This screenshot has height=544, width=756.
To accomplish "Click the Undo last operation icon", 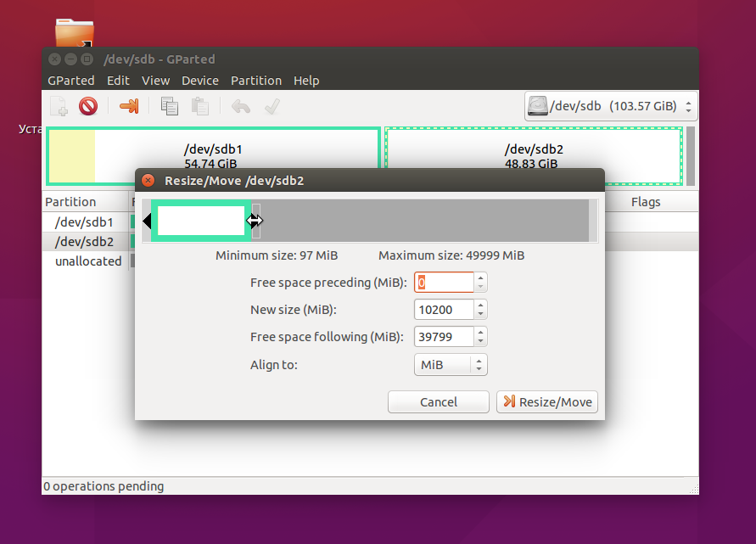I will click(241, 106).
